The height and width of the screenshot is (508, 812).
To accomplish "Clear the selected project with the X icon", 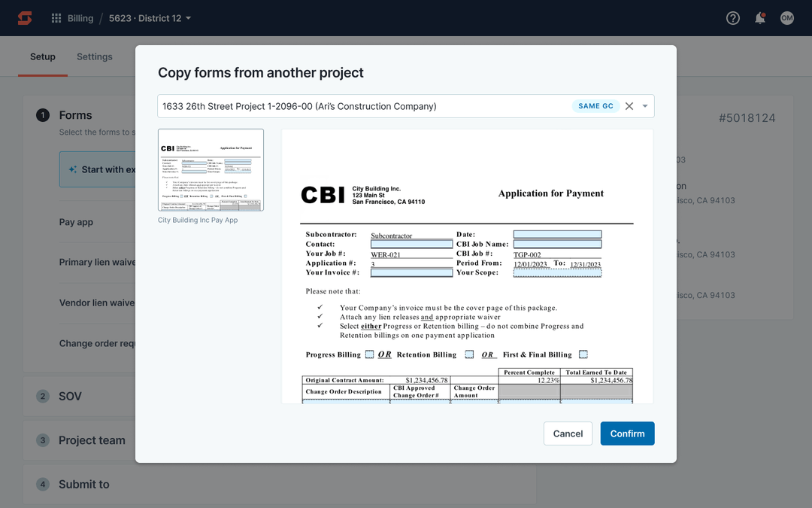I will pos(629,106).
